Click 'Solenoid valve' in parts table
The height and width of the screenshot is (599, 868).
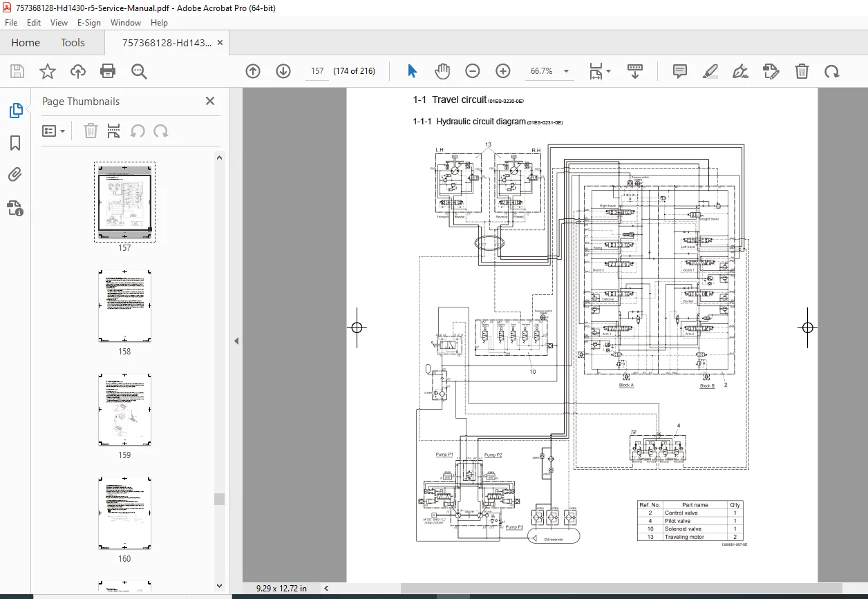click(x=683, y=529)
